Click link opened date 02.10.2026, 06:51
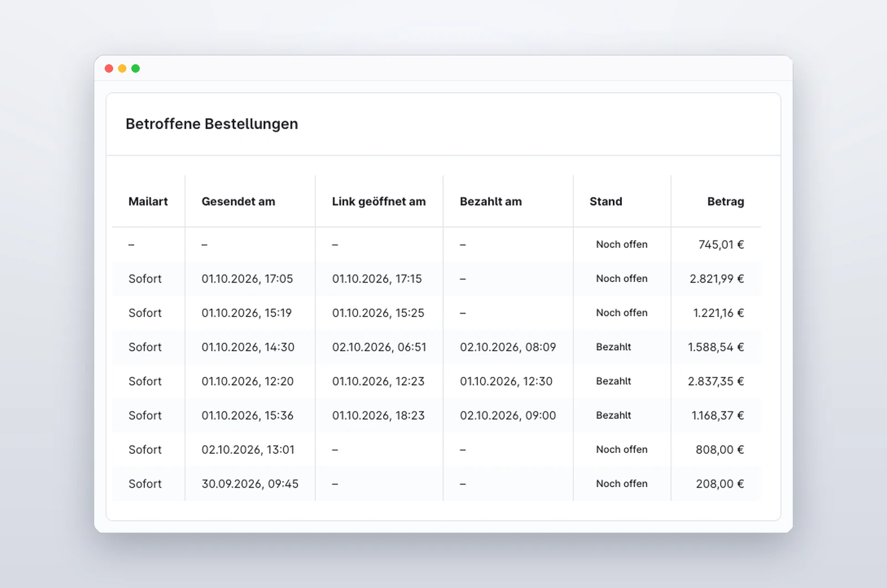 point(379,347)
